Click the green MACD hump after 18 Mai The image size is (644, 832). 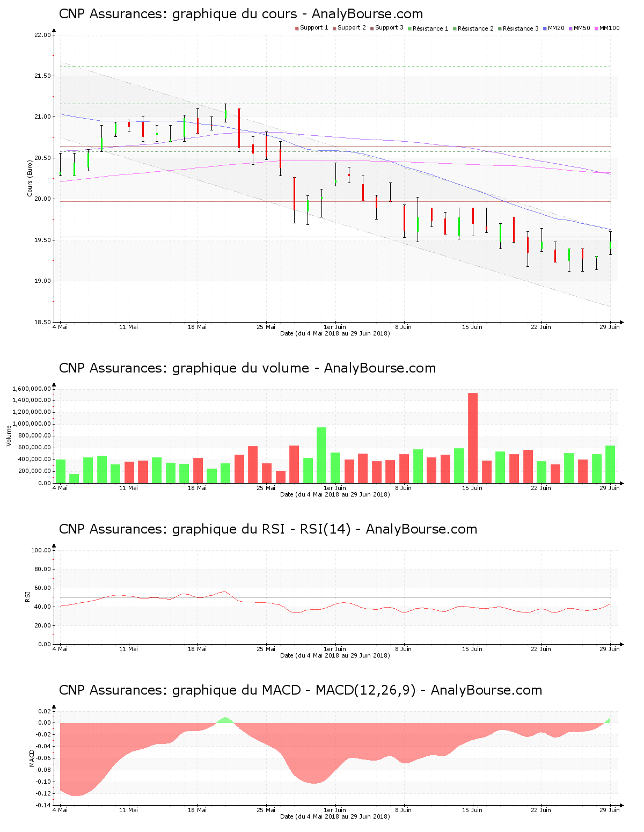click(225, 720)
